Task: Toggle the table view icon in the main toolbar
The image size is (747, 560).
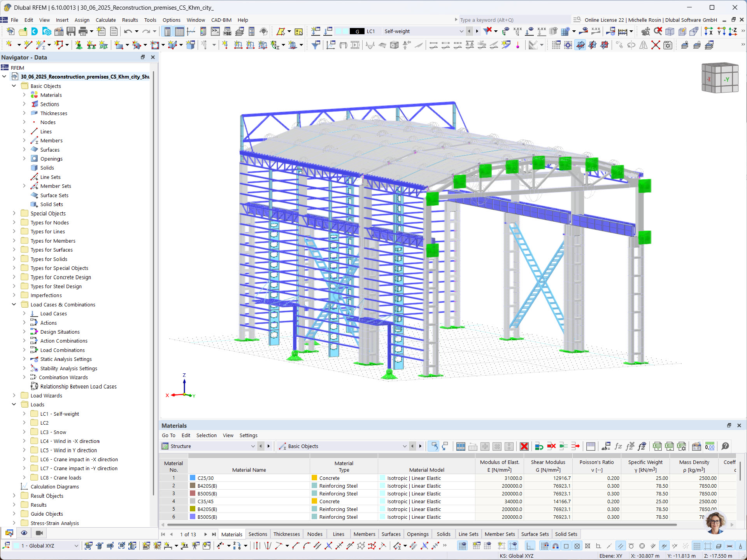Action: tap(179, 31)
